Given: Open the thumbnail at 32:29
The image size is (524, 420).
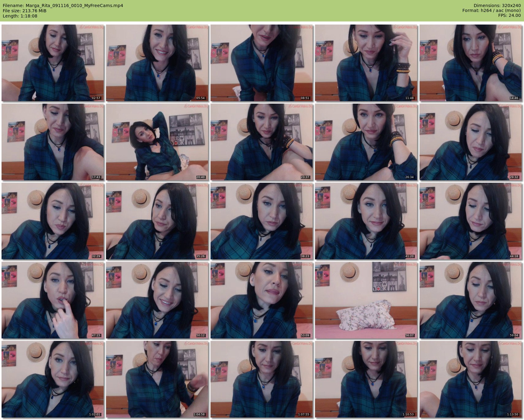Looking at the screenshot, I should [52, 221].
